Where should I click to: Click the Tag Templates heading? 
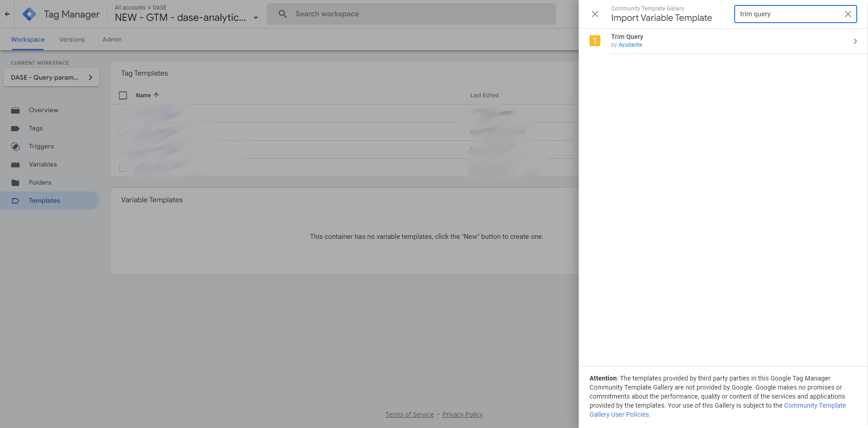coord(144,73)
